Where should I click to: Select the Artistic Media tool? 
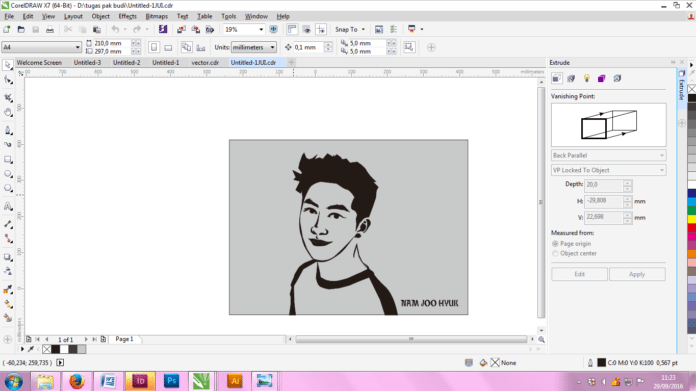coord(8,144)
